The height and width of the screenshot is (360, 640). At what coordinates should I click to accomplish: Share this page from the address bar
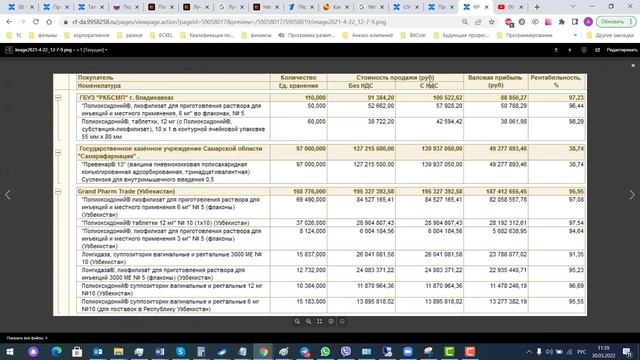(478, 22)
